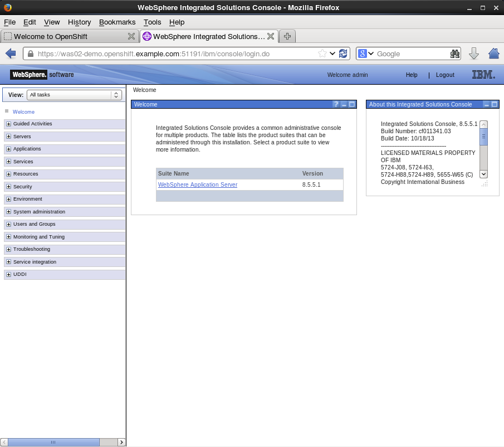Click the address bar URL field

click(x=177, y=54)
